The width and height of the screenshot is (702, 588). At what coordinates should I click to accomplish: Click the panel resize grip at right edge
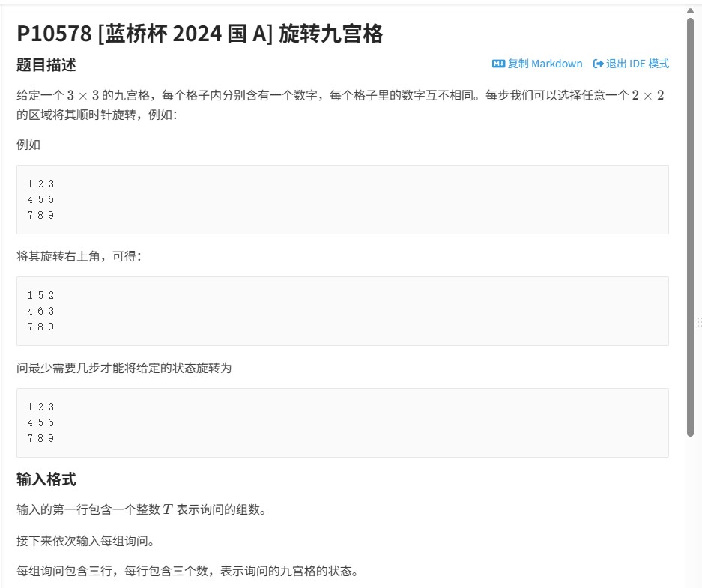pyautogui.click(x=699, y=322)
